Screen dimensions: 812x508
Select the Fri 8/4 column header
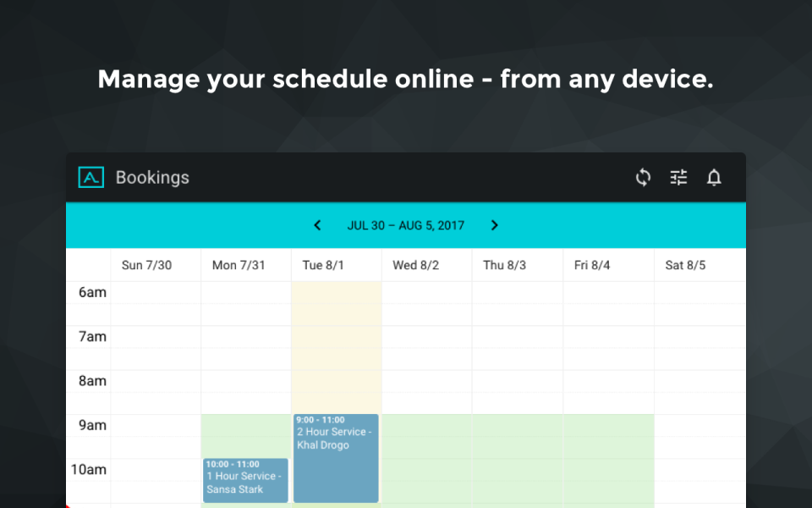coord(592,265)
